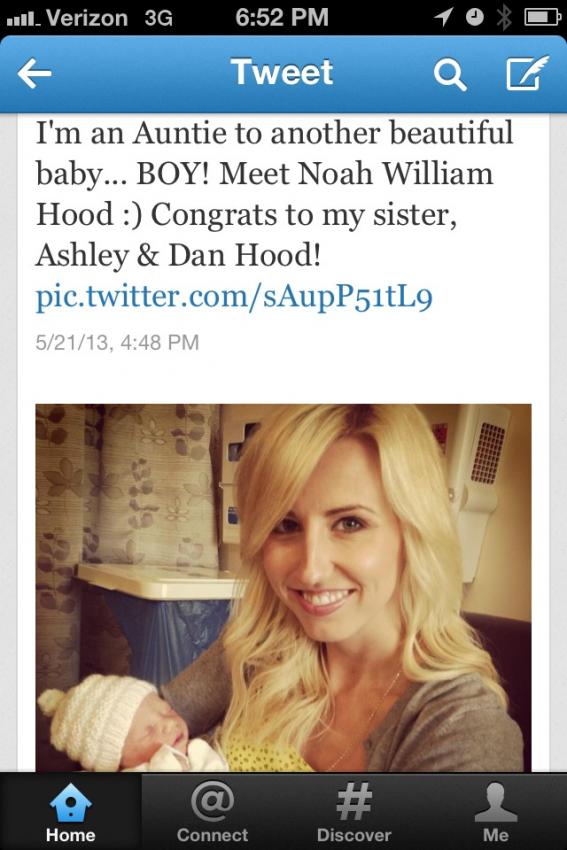Go to the Me profile tab

point(496,811)
